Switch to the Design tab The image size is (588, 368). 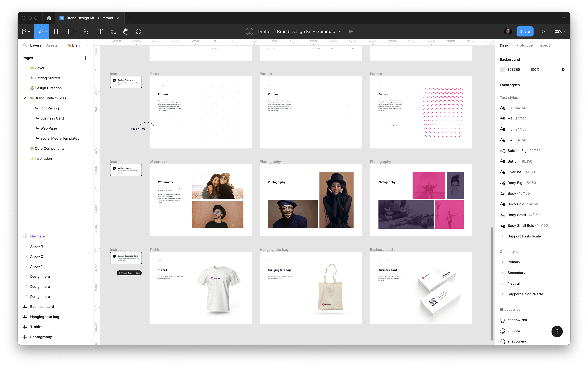pos(505,45)
